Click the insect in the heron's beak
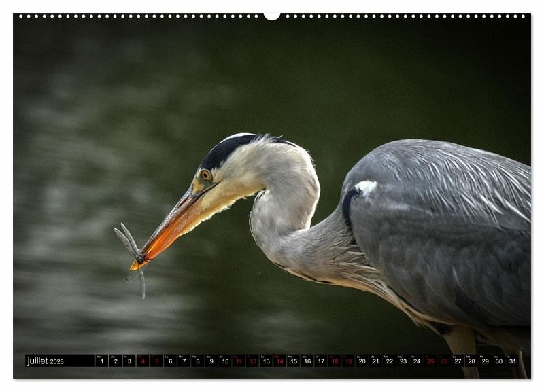Viewport: 544px width, 392px height. [132, 250]
